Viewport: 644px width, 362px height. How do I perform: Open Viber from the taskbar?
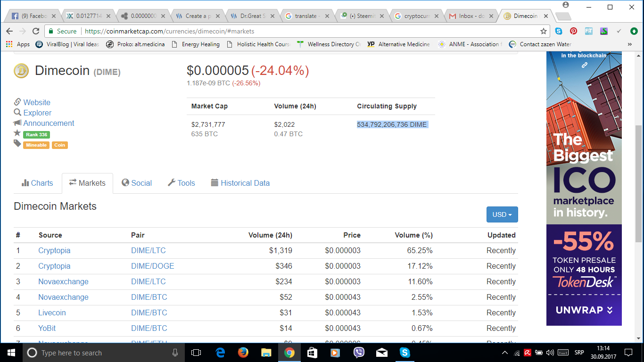[x=359, y=353]
